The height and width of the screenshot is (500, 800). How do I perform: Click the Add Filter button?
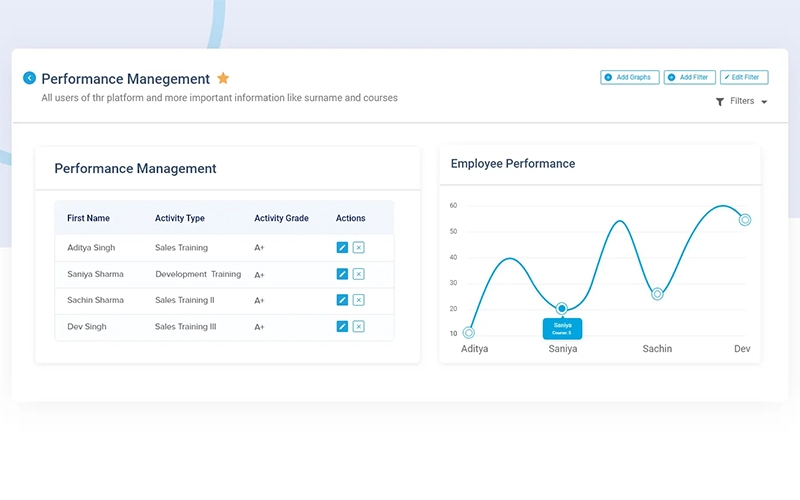pos(689,77)
